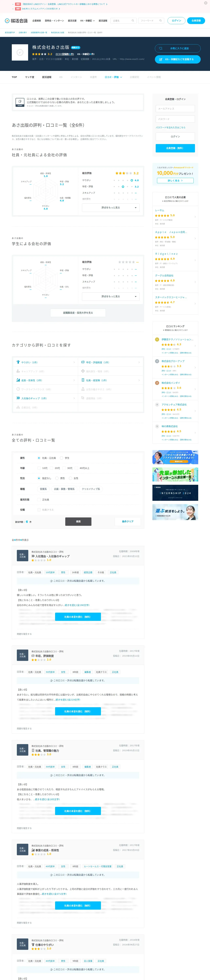Click the 成長・将来性 bar chart icon
The height and width of the screenshot is (980, 210).
coord(18,380)
